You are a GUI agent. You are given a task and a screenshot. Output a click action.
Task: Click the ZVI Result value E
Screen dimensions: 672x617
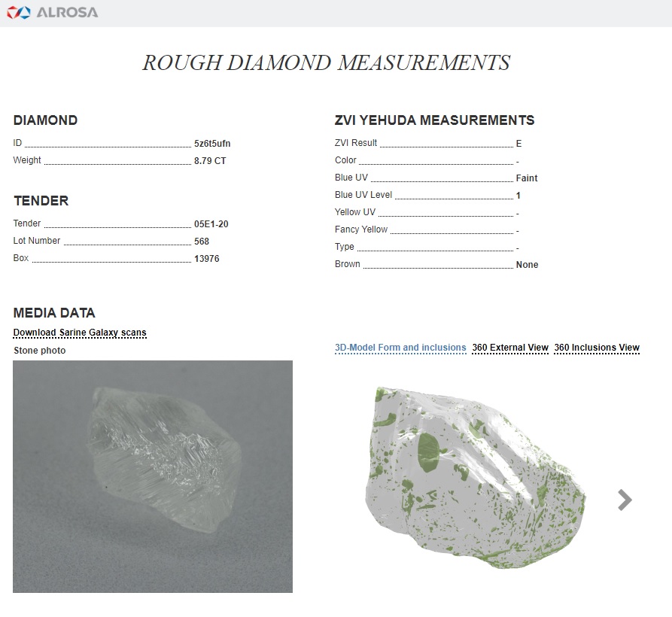pos(518,143)
